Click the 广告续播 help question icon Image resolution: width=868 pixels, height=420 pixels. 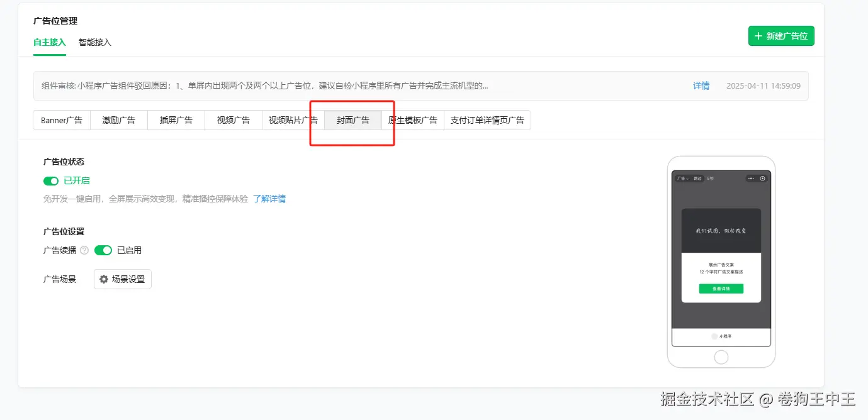tap(84, 250)
